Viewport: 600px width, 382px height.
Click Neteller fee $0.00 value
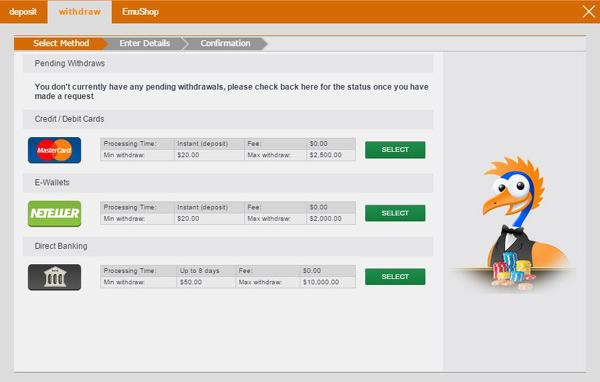coord(318,207)
